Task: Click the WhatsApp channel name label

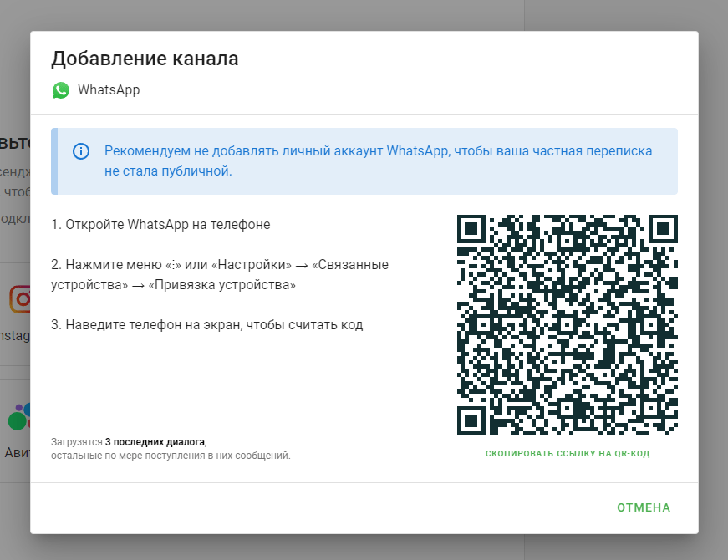Action: pos(109,89)
